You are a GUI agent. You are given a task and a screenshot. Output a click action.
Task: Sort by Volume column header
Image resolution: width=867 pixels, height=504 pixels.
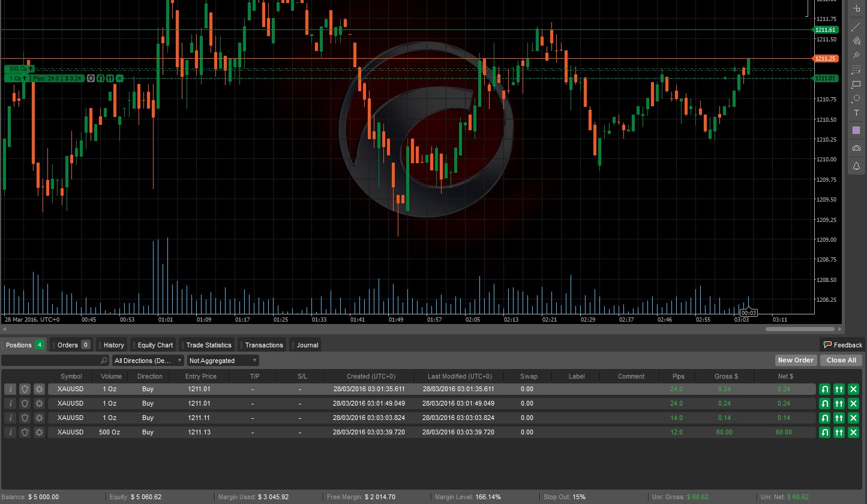[111, 376]
